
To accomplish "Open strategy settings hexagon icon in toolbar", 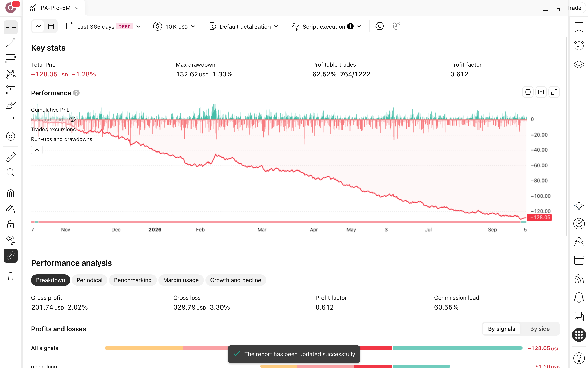I will click(x=380, y=26).
